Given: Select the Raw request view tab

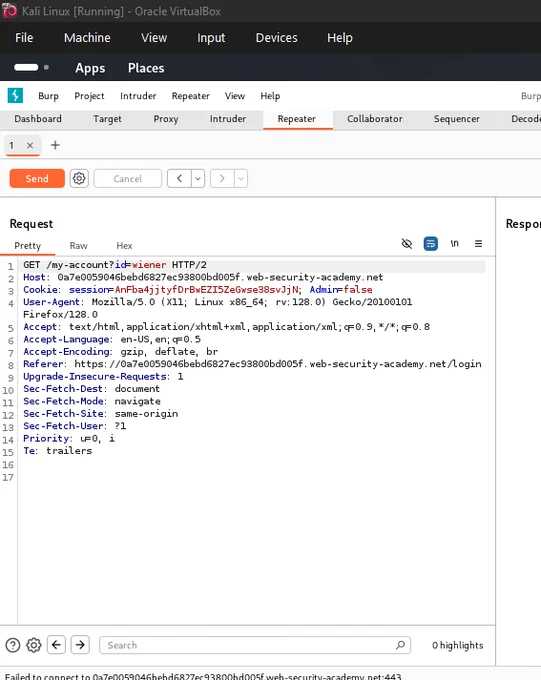Looking at the screenshot, I should [79, 245].
